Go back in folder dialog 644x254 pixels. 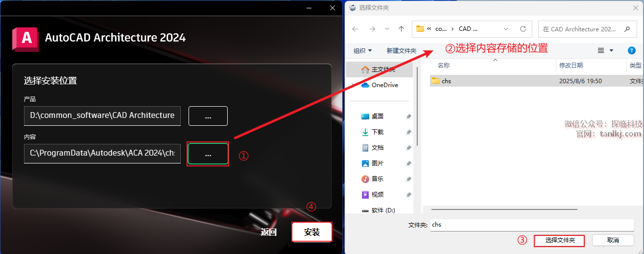point(355,29)
